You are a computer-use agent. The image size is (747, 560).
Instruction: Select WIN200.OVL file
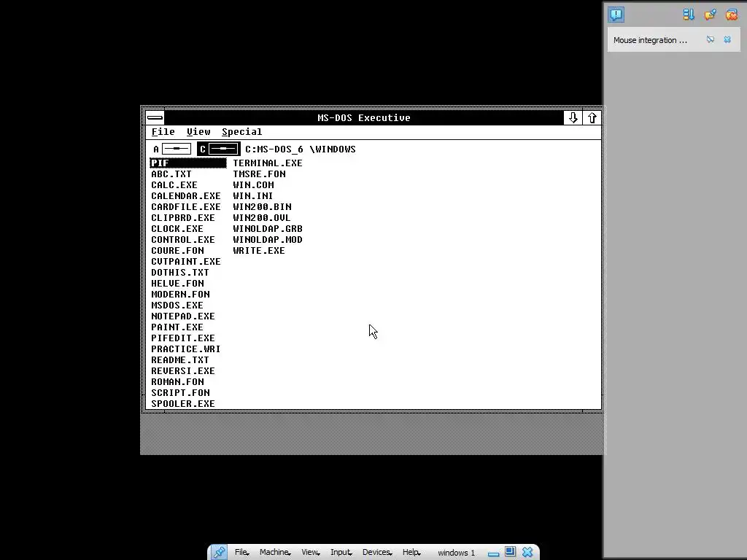[262, 217]
